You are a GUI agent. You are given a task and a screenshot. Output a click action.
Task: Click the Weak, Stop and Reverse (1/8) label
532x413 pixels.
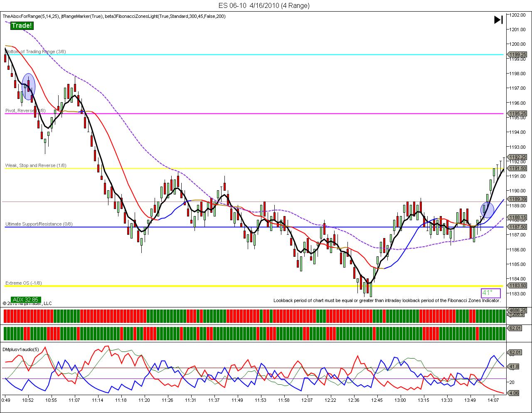(36, 165)
